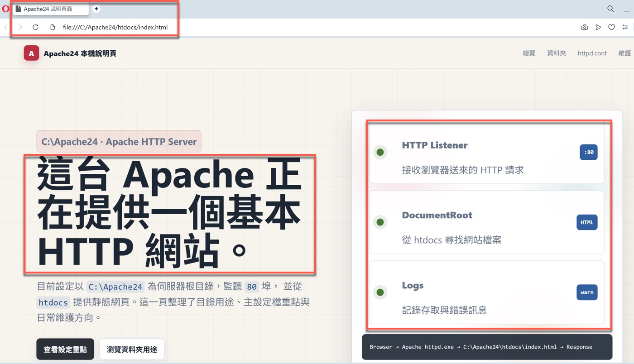Click green status dot beside DocumentRoot
The image size is (634, 364).
click(x=380, y=222)
